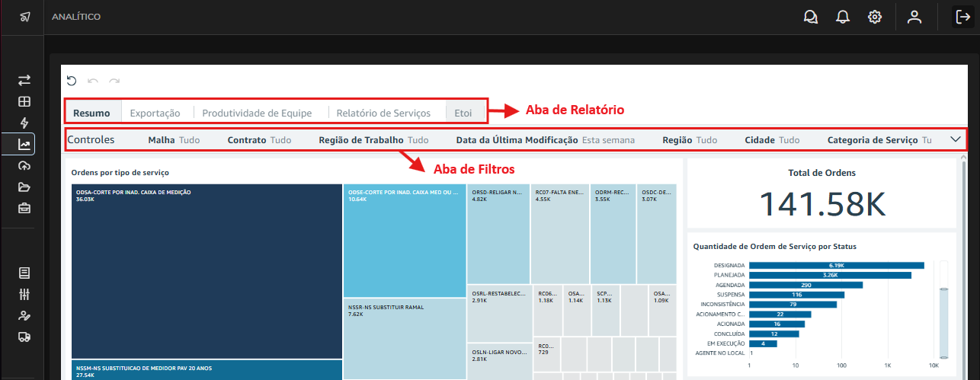Open the briefcase sidebar icon
Image resolution: width=980 pixels, height=380 pixels.
click(x=24, y=208)
